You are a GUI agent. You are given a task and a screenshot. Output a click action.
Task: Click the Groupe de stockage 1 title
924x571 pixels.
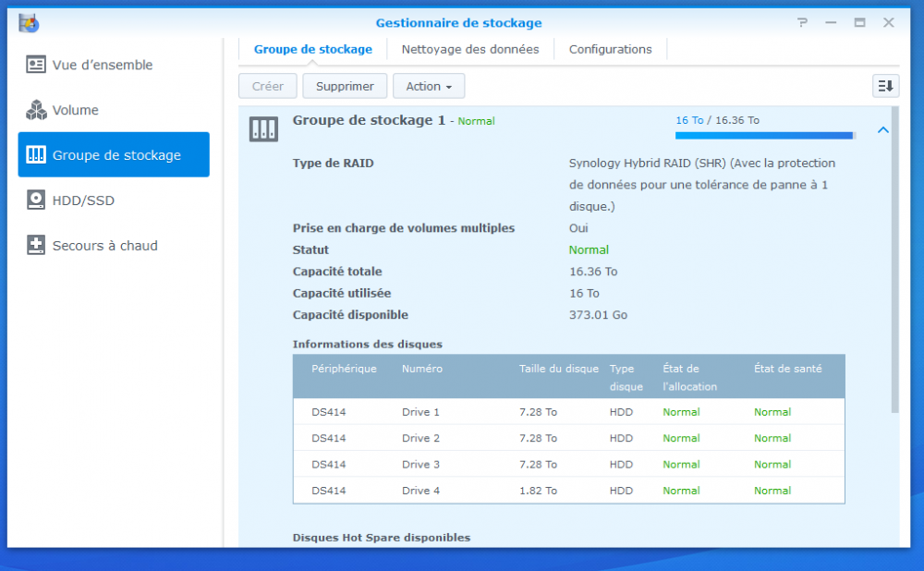pyautogui.click(x=369, y=120)
